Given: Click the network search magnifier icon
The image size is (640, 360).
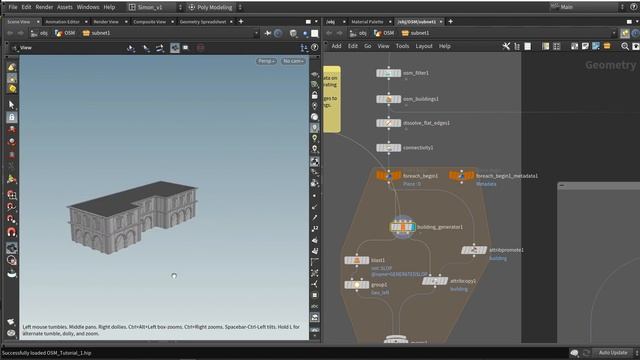Looking at the screenshot, I should point(625,46).
